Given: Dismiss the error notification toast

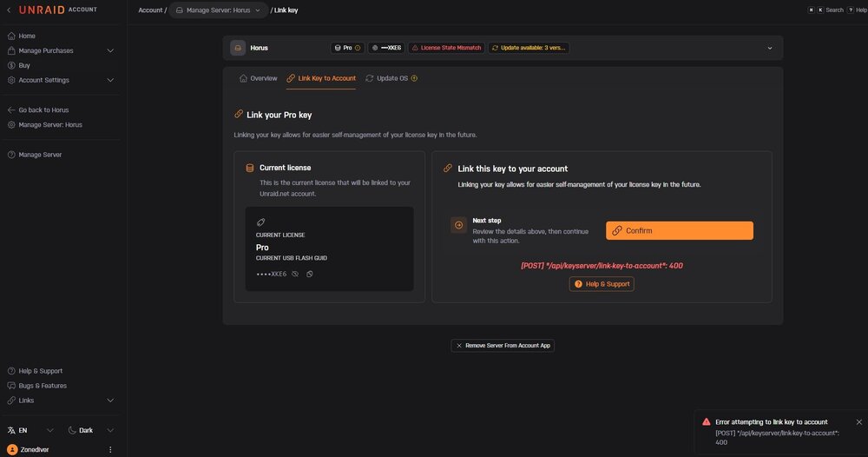Looking at the screenshot, I should 858,422.
